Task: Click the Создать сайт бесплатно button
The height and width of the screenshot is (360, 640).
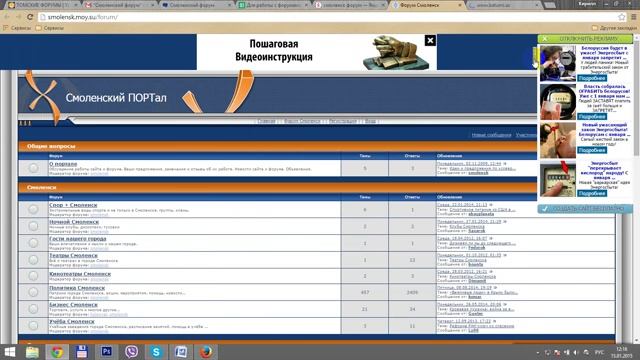Action: coord(585,209)
